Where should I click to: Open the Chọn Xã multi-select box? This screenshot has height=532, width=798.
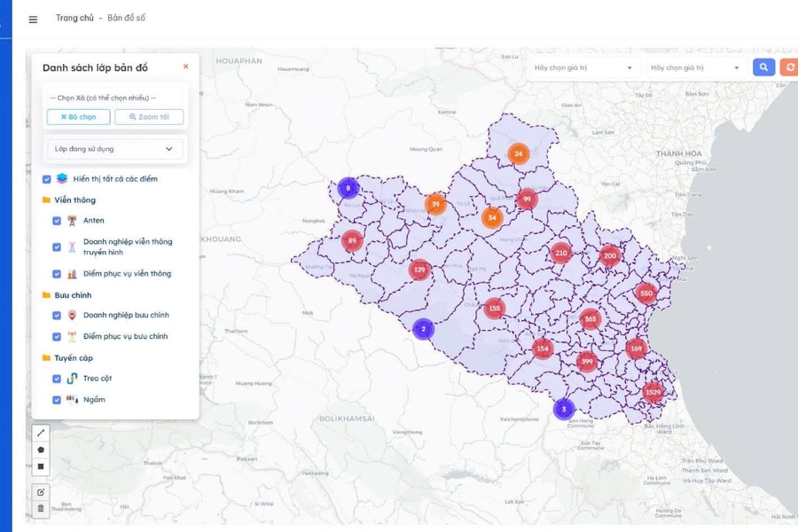click(115, 98)
